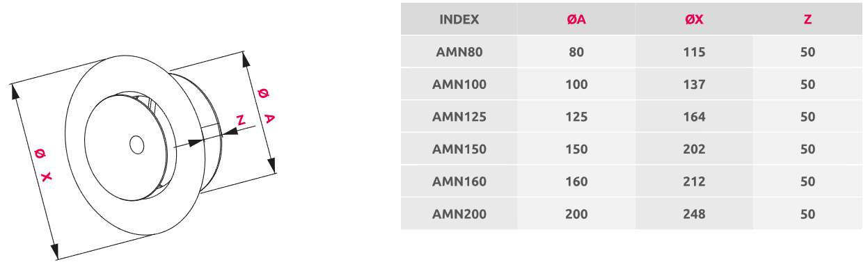This screenshot has width=868, height=278.
Task: Select the AMN80 index cell
Action: coord(459,52)
